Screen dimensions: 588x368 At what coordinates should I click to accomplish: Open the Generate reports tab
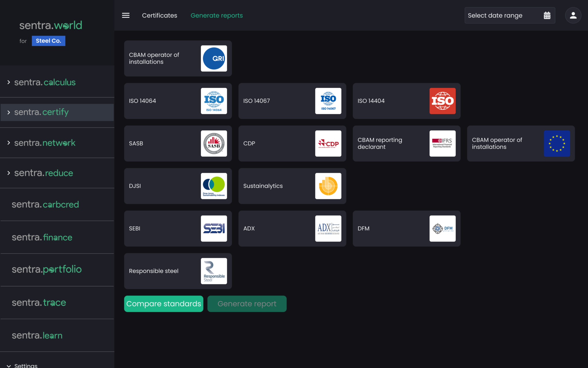tap(216, 16)
